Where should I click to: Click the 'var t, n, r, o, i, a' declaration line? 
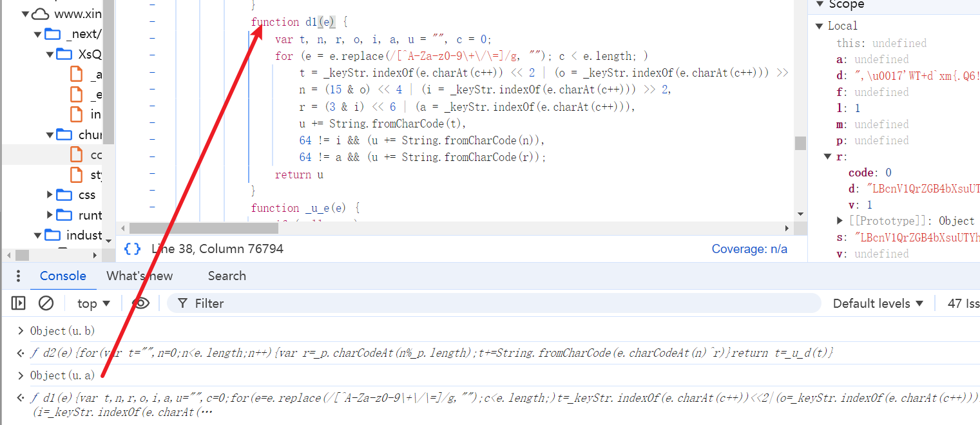click(x=383, y=39)
